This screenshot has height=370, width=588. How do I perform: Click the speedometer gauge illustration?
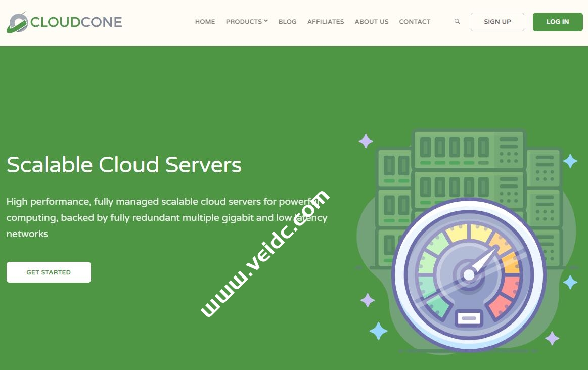[x=469, y=275]
